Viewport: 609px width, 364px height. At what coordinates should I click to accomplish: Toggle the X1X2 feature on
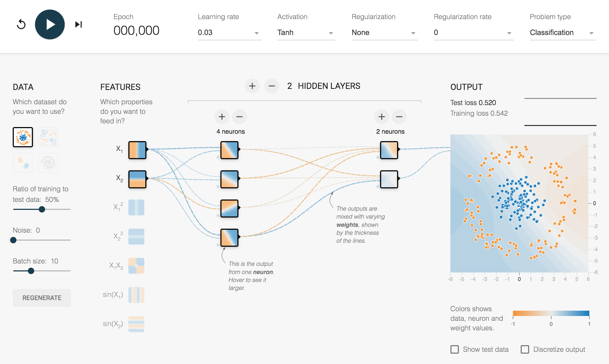(136, 266)
